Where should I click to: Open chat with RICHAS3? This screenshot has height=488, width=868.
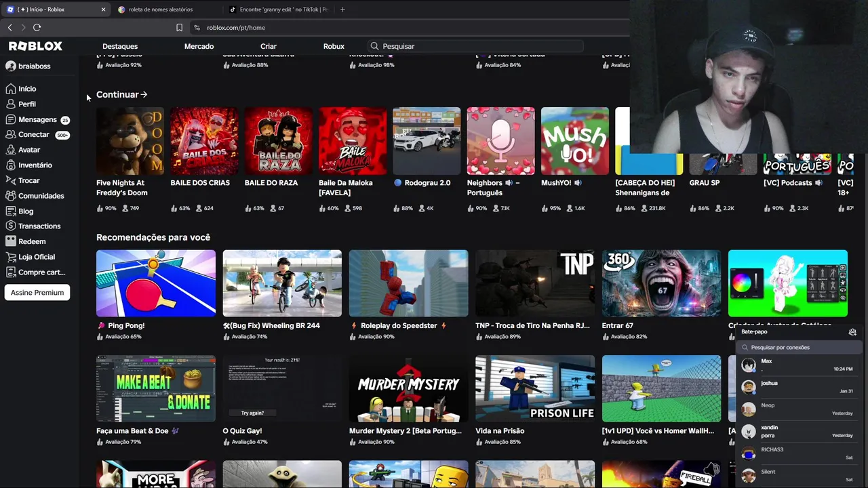(800, 453)
